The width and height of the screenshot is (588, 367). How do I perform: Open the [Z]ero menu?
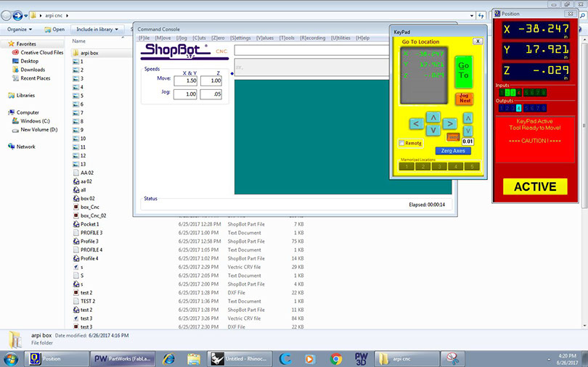[218, 38]
